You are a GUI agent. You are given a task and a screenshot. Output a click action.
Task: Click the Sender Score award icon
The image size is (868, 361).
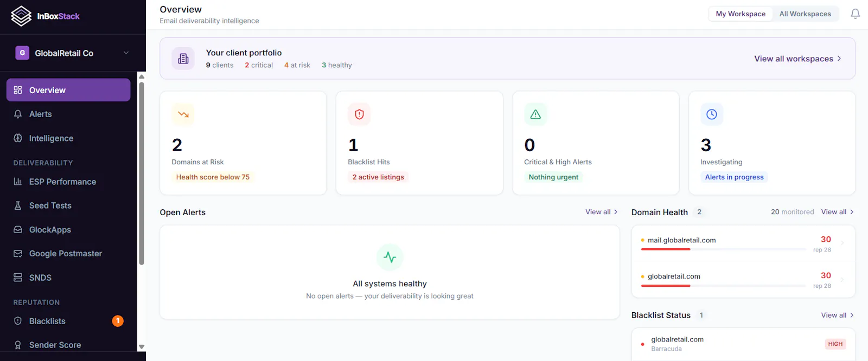click(18, 345)
